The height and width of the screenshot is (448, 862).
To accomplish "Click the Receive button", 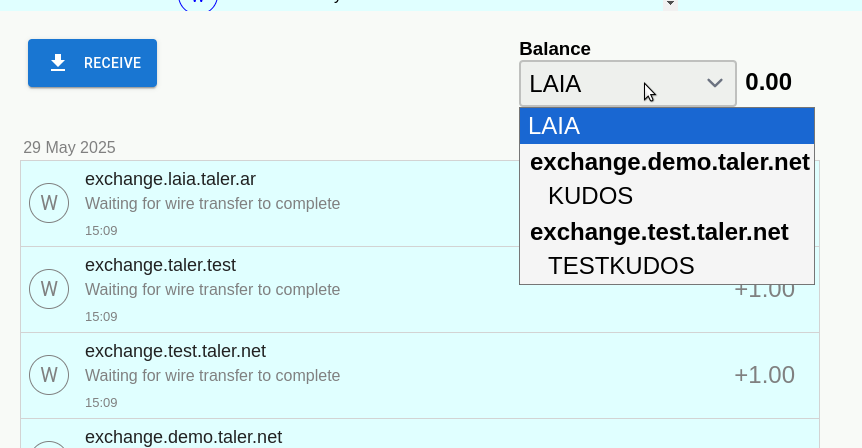I will [x=92, y=63].
